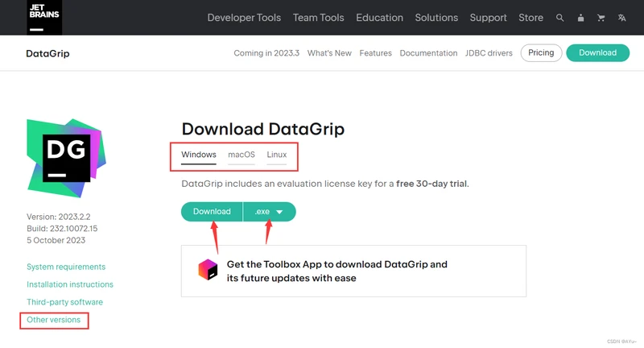The height and width of the screenshot is (348, 644).
Task: Open the search magnifier icon
Action: click(x=559, y=18)
